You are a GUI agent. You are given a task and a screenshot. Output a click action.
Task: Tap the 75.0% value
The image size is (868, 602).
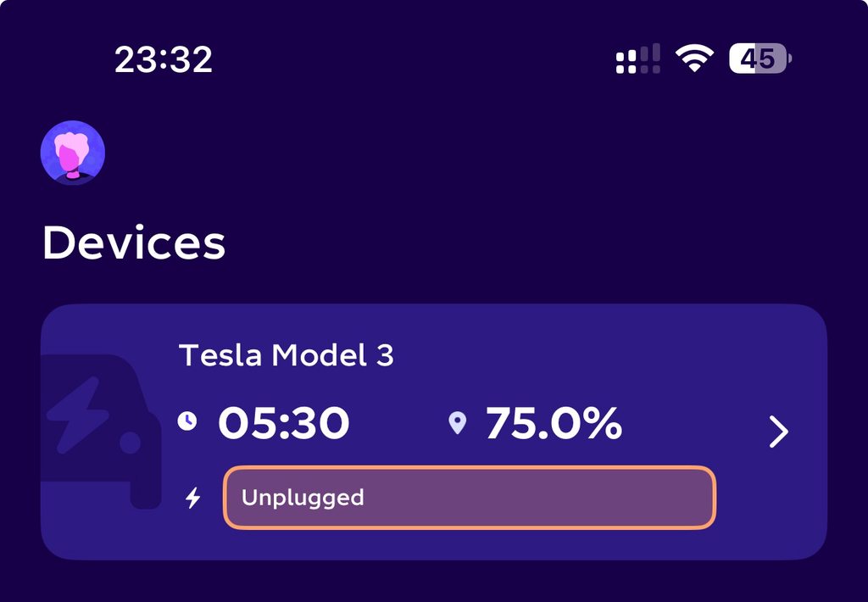point(554,422)
